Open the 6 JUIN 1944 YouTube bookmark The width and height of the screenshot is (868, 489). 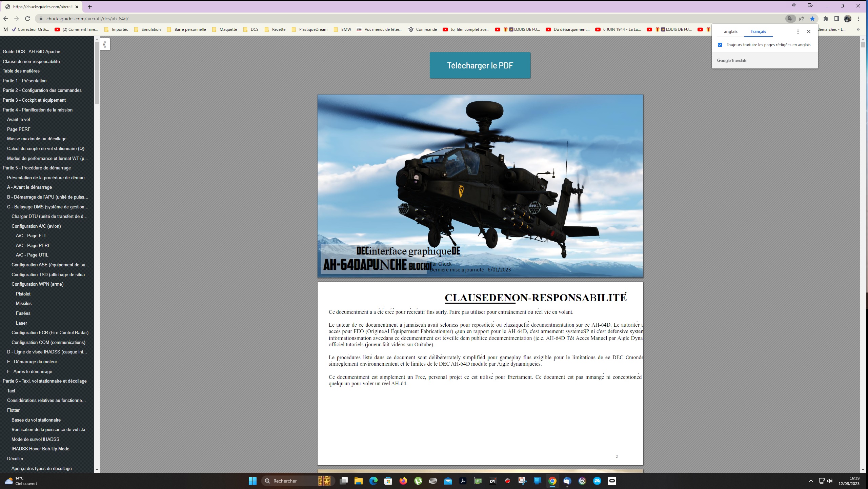click(618, 29)
